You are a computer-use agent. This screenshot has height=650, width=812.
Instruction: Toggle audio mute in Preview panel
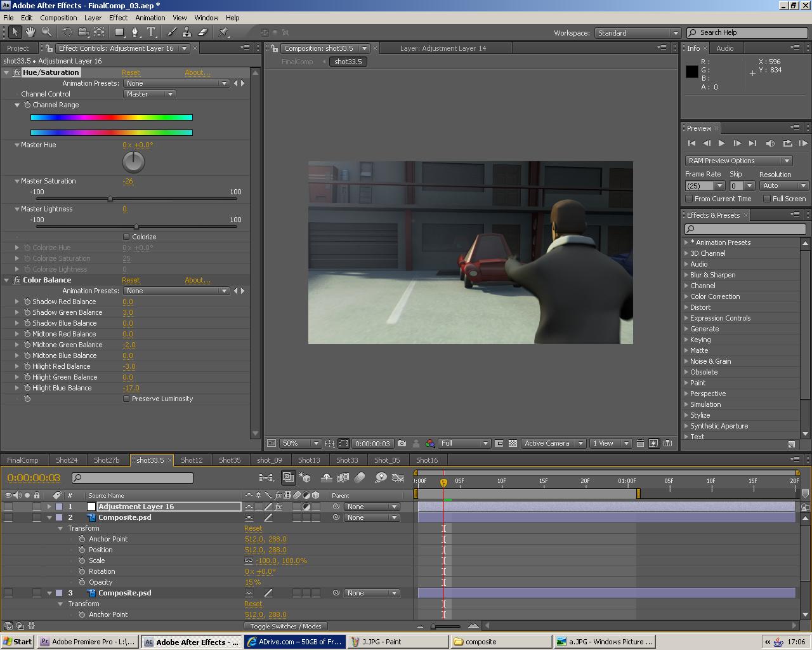click(770, 143)
